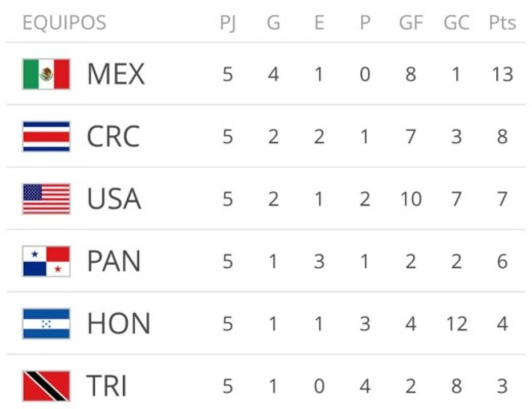Click the Honduras flag icon
The image size is (532, 409).
46,324
